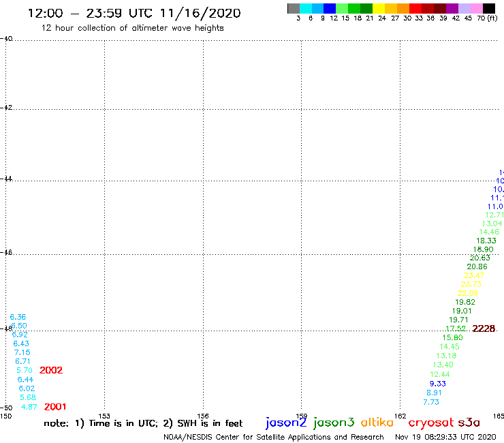Click wave height value 12.44

440,374
